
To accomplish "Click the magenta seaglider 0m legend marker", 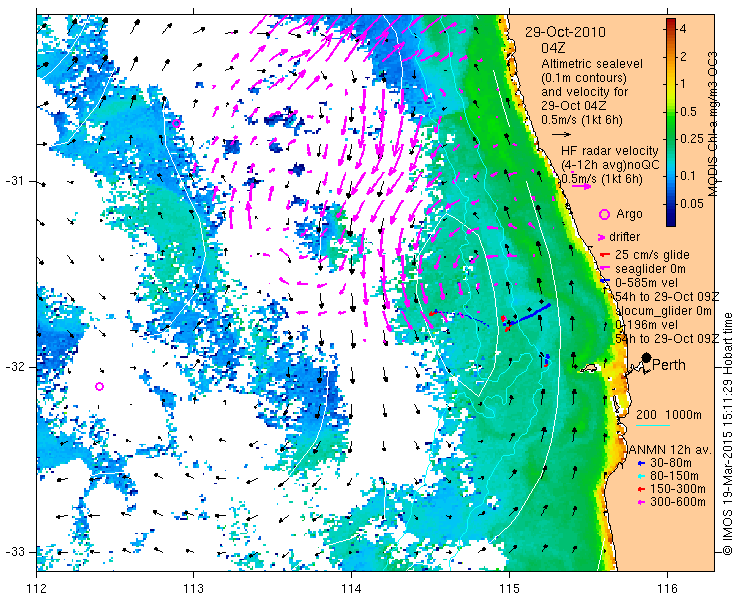I will (x=604, y=269).
